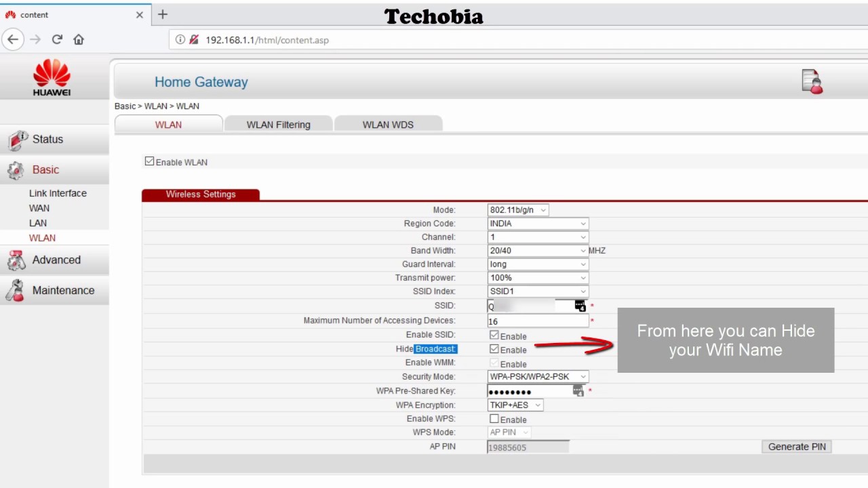This screenshot has height=488, width=868.
Task: Open the Transmit power dropdown showing 100%
Action: [x=538, y=278]
